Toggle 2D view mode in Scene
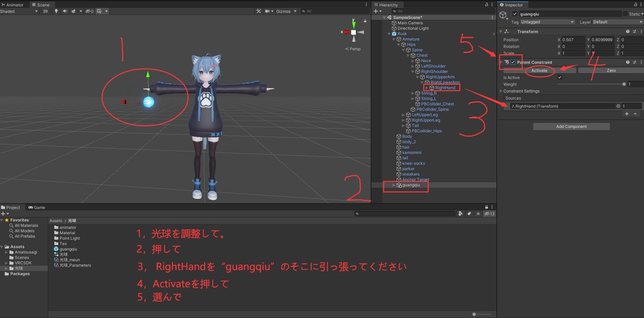Image resolution: width=644 pixels, height=318 pixels. (45, 11)
